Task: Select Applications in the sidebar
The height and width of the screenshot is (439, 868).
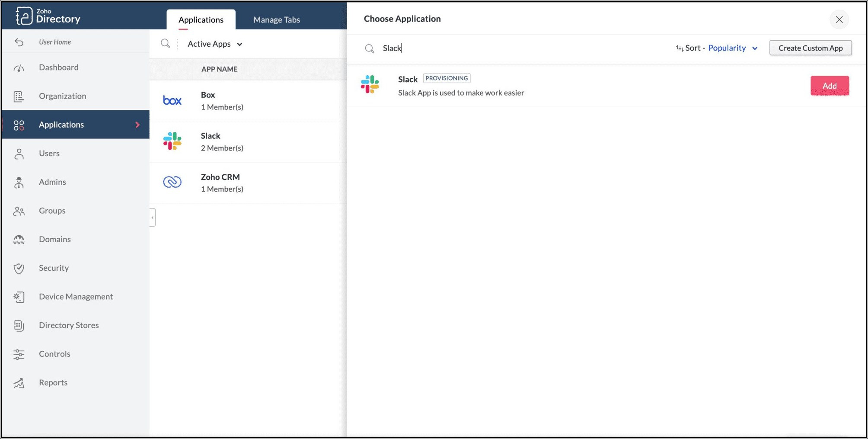Action: 75,125
